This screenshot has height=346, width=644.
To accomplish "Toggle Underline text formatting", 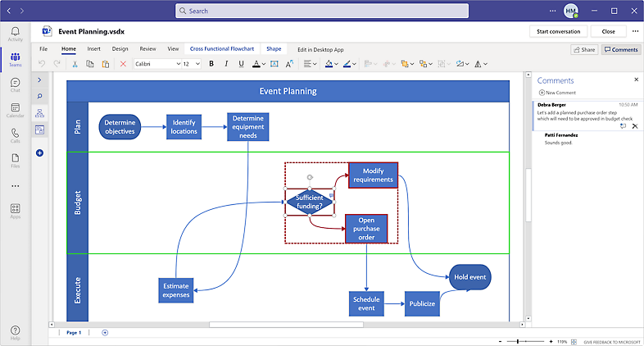I will click(240, 64).
